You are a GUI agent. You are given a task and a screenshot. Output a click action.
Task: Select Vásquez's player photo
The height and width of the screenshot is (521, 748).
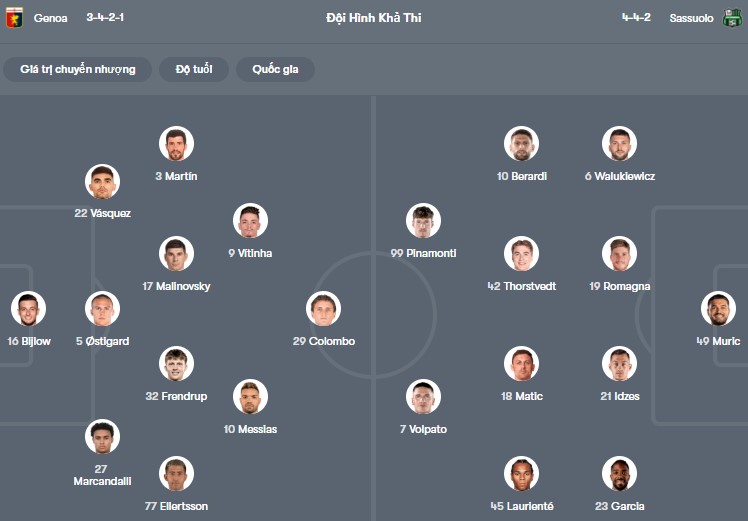102,181
